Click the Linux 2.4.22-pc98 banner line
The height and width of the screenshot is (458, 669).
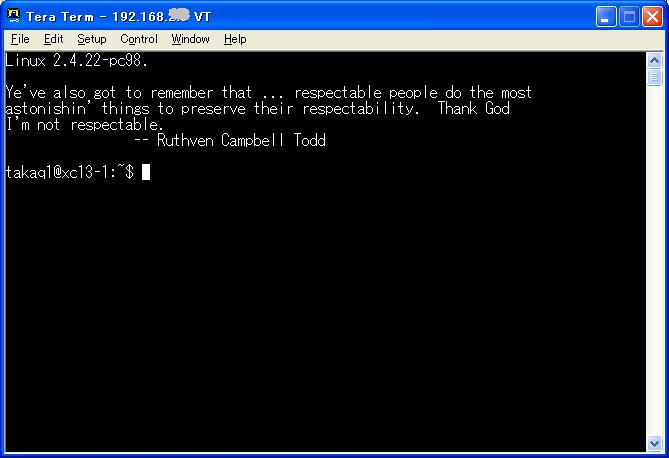click(x=76, y=61)
